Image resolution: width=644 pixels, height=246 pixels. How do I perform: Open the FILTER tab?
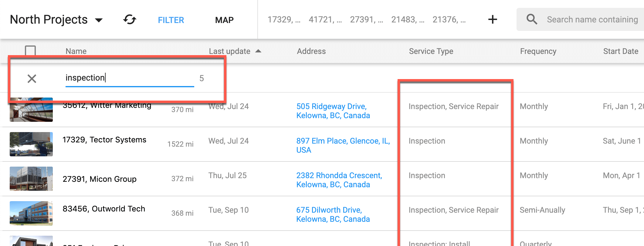pos(171,20)
